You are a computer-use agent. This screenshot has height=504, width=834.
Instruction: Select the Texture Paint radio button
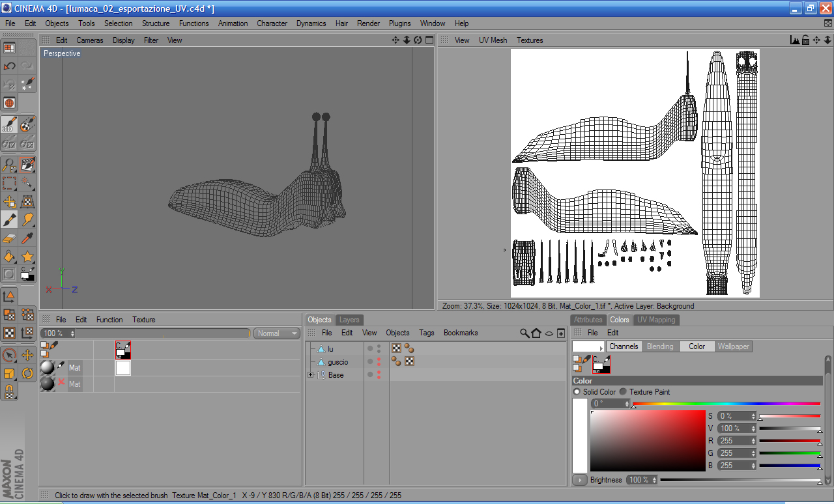[x=623, y=392]
